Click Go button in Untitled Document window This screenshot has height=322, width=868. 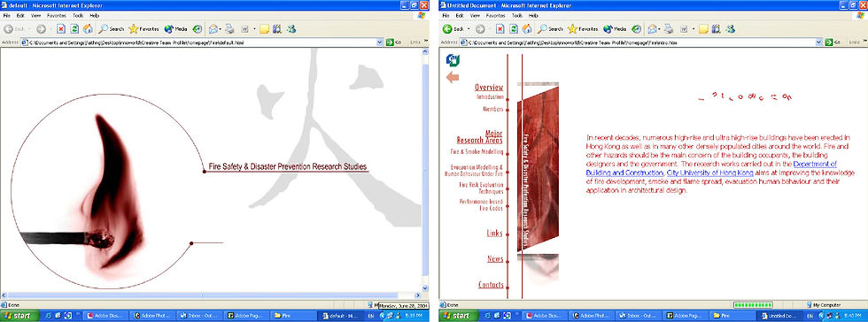[x=833, y=42]
